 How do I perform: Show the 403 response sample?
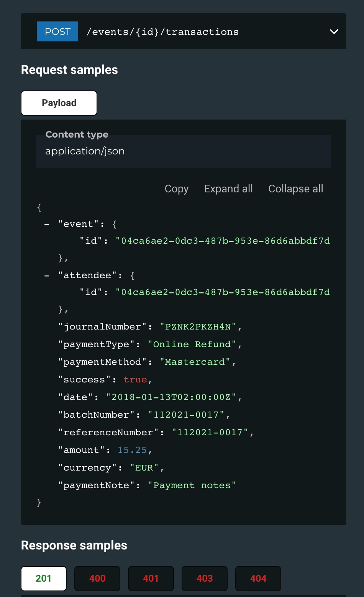205,579
